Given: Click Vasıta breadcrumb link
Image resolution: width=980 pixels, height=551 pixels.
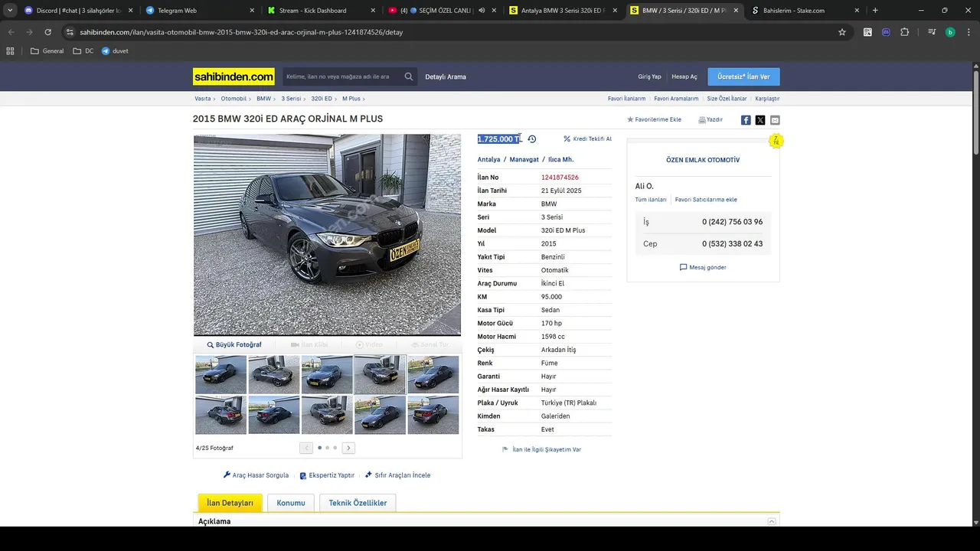Looking at the screenshot, I should 203,99.
